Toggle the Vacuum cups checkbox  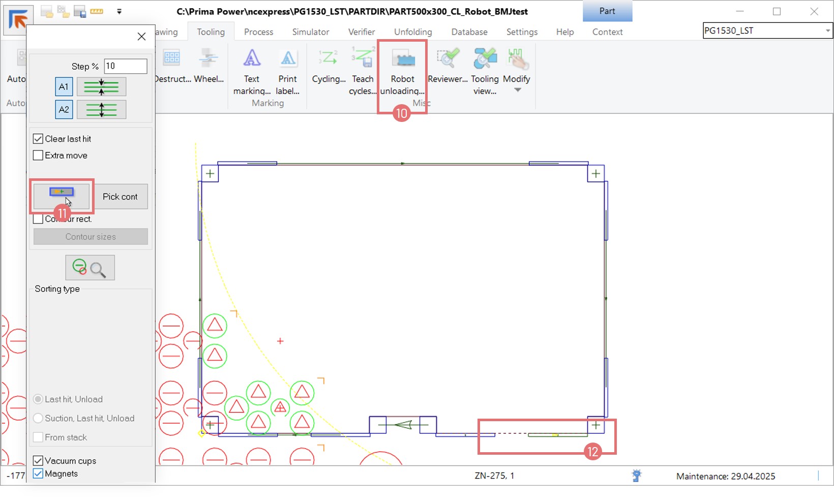(38, 461)
